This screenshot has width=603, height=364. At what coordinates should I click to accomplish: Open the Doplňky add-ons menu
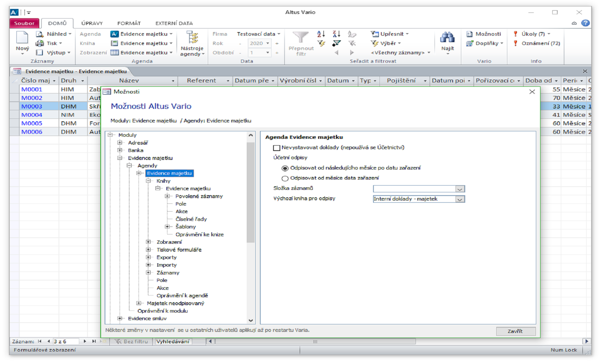[x=485, y=43]
